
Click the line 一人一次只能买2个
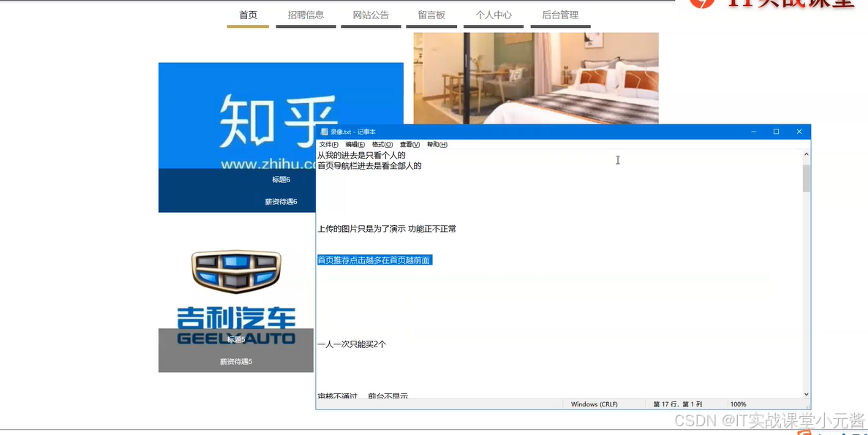(352, 344)
